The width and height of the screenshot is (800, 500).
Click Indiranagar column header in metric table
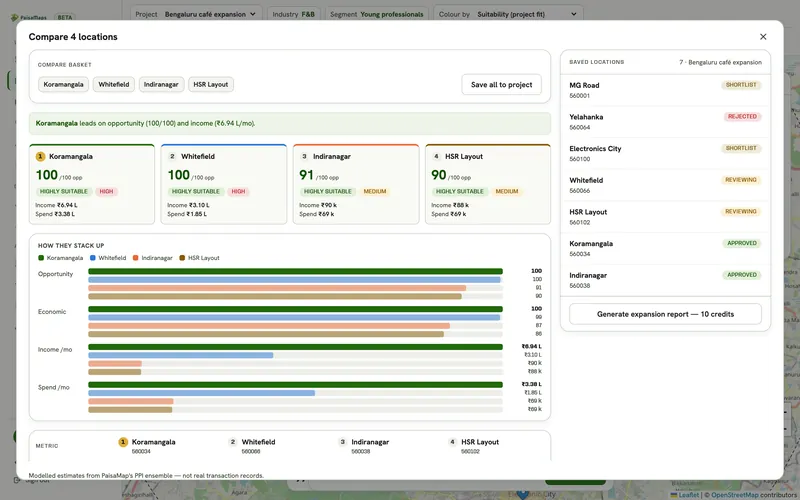[364, 446]
